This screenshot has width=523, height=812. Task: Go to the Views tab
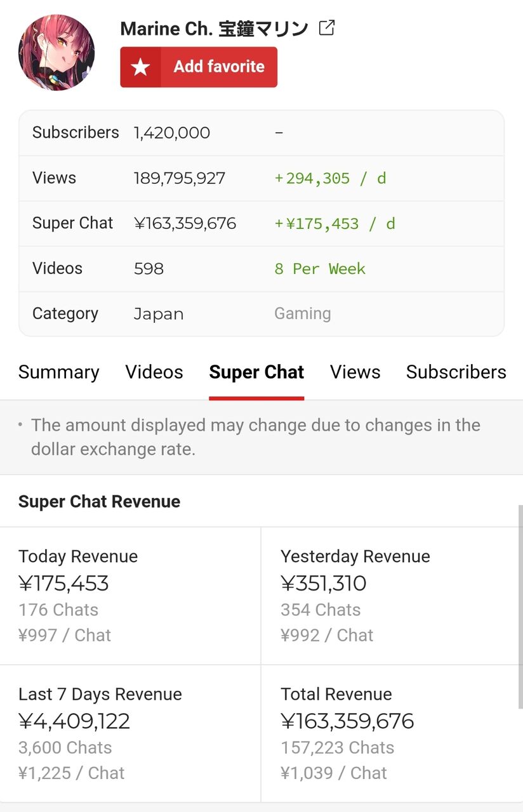pyautogui.click(x=355, y=372)
